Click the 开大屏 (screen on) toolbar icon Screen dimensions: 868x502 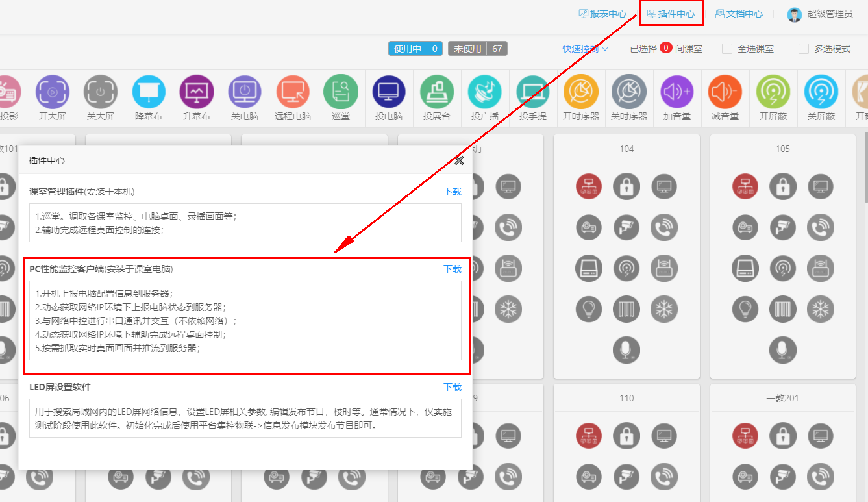click(x=53, y=92)
